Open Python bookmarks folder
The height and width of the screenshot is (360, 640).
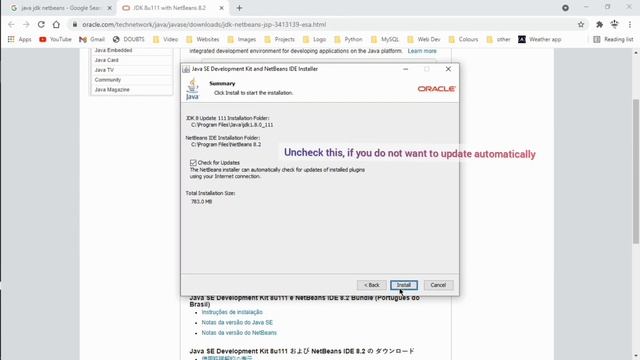[x=348, y=39]
